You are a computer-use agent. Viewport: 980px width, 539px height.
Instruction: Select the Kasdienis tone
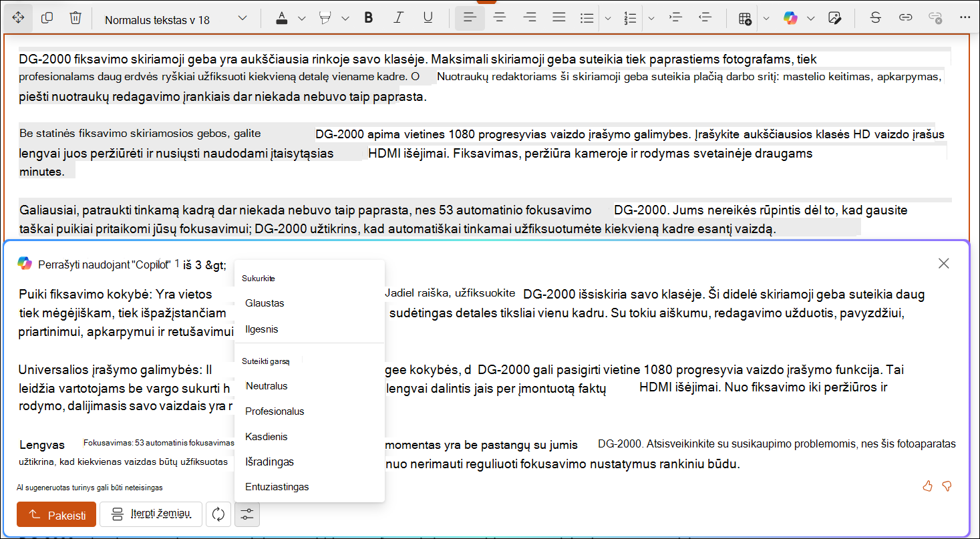tap(267, 437)
